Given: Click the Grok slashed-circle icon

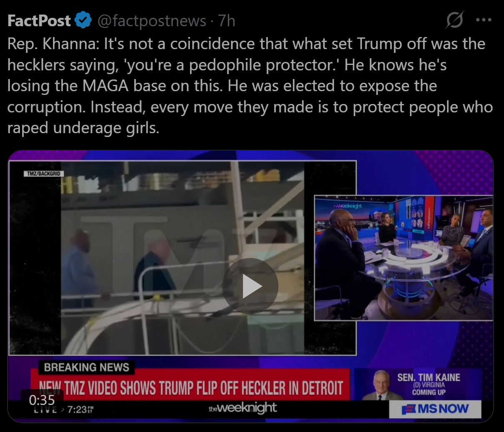Looking at the screenshot, I should click(x=454, y=20).
